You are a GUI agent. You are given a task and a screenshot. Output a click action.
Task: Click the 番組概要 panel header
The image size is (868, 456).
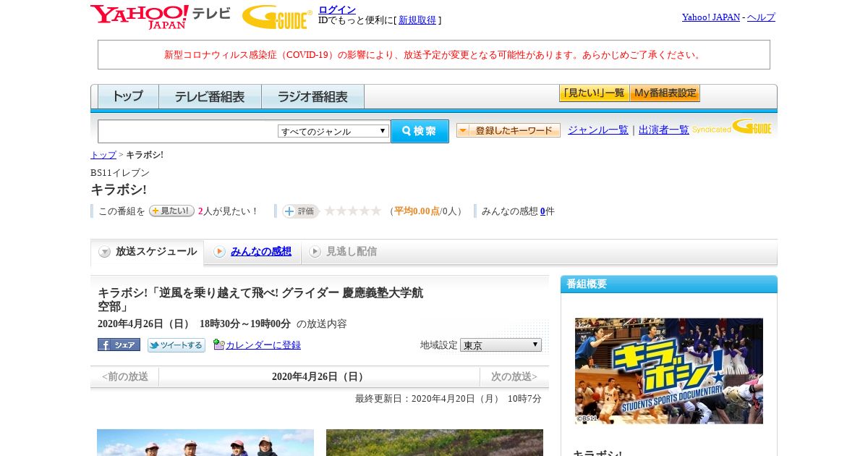(669, 284)
